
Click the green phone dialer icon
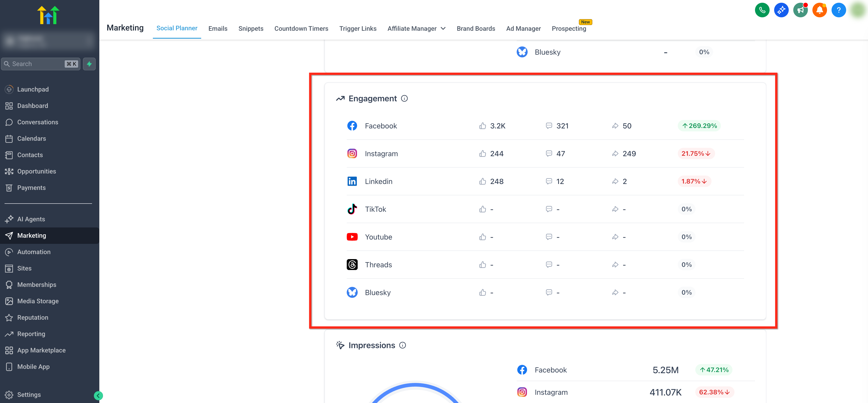click(x=762, y=10)
